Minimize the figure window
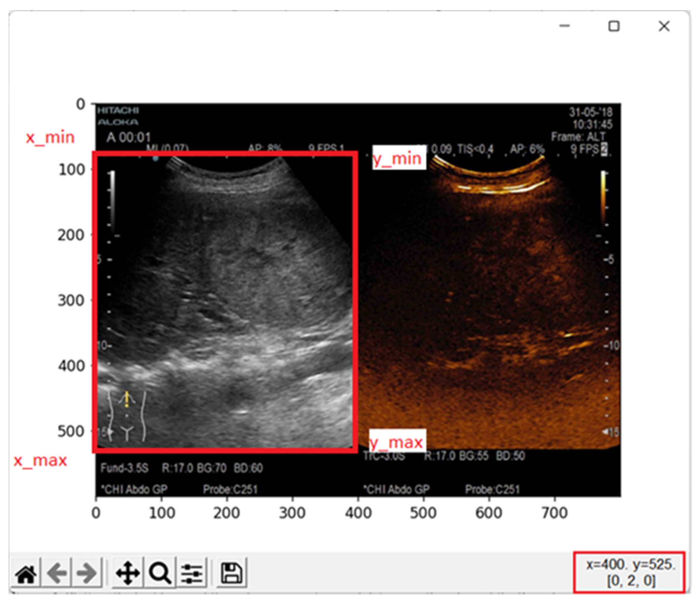The image size is (700, 604). 564,26
